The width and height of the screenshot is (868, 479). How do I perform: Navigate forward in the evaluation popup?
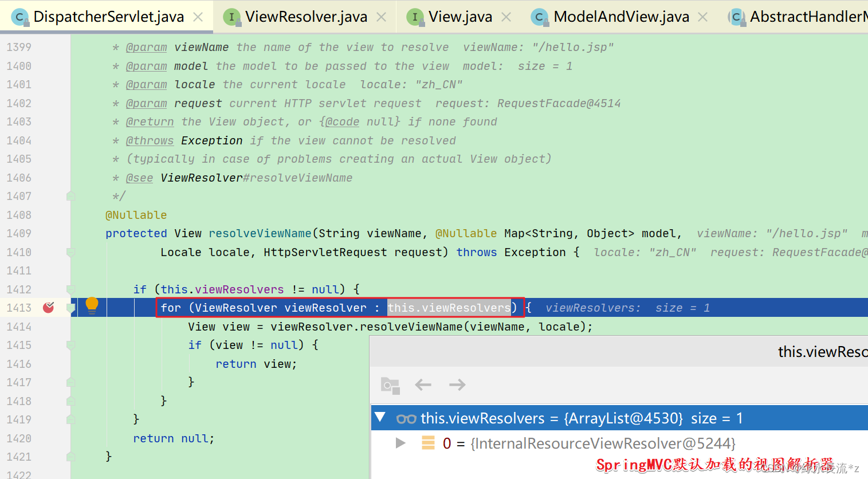click(457, 384)
